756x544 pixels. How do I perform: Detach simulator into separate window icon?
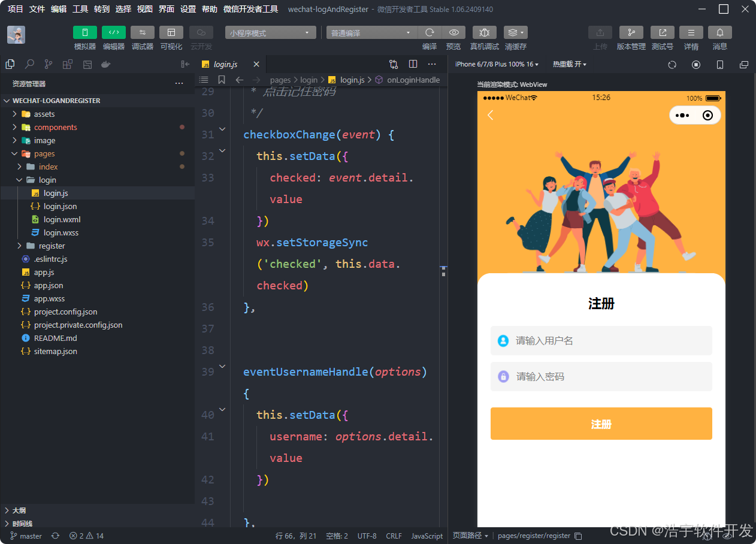coord(744,65)
